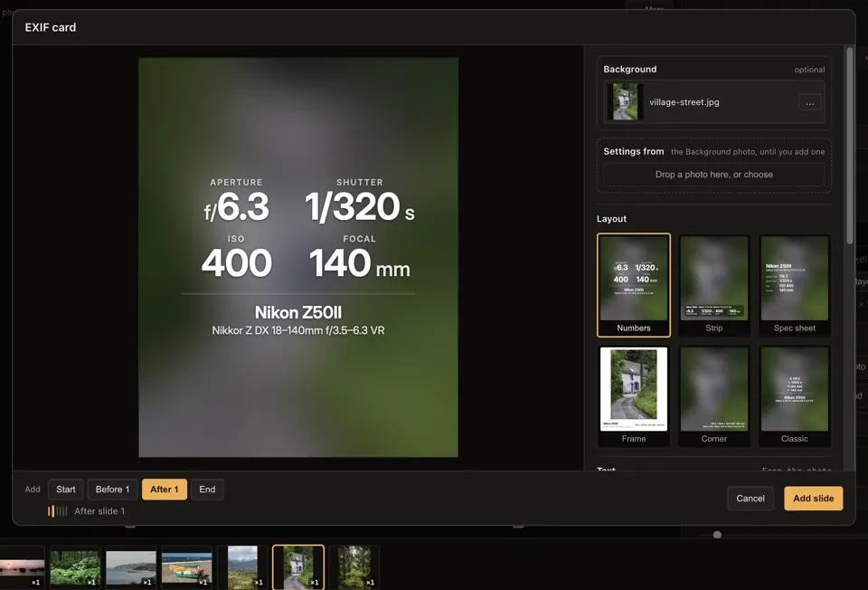The height and width of the screenshot is (590, 868).
Task: Select the forest trees filmstrip thumbnail
Action: (x=354, y=566)
